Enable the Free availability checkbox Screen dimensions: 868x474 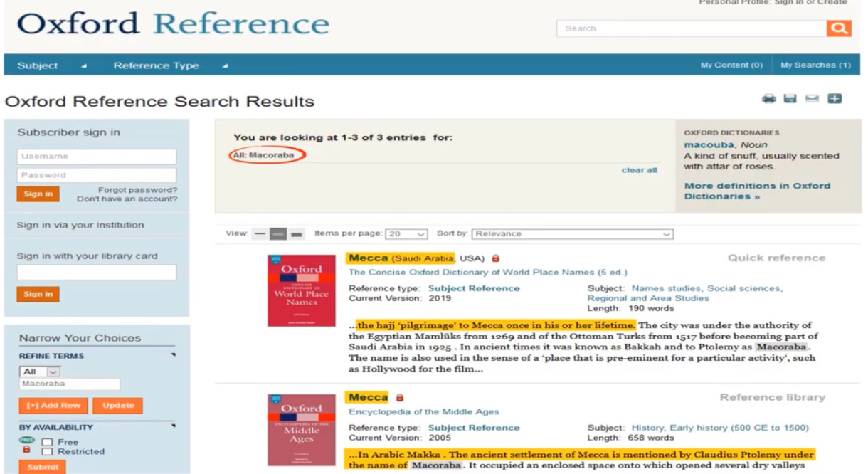(x=47, y=442)
